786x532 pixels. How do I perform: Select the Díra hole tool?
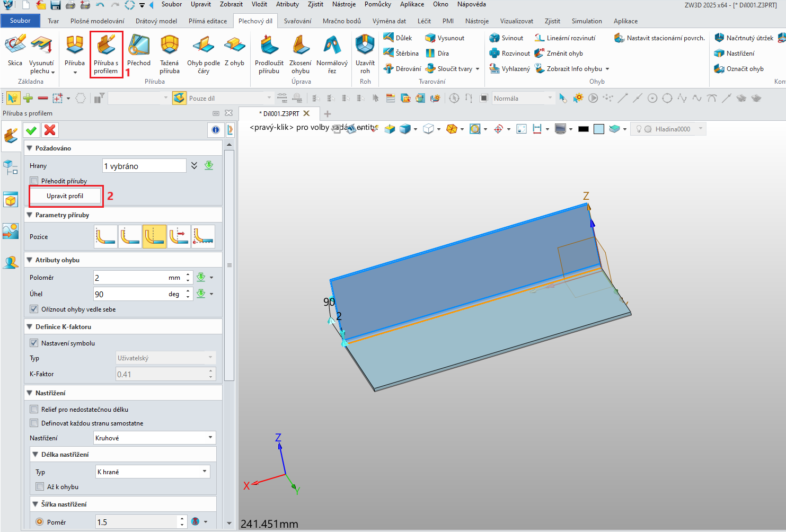(438, 53)
